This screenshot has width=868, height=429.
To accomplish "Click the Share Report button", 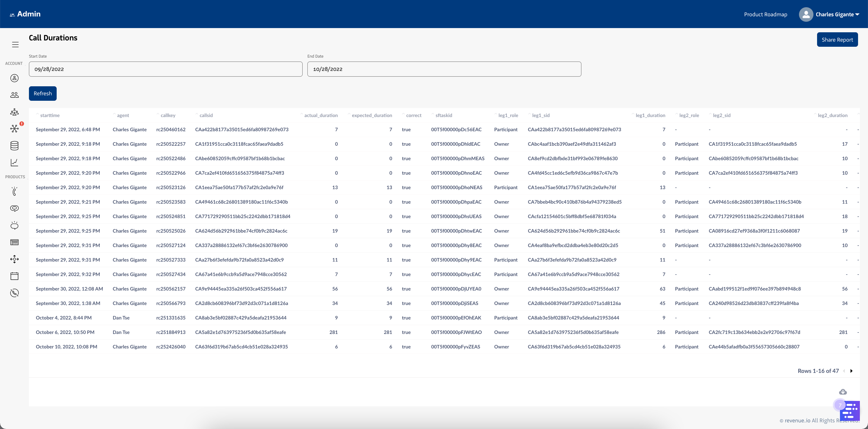I will tap(837, 40).
